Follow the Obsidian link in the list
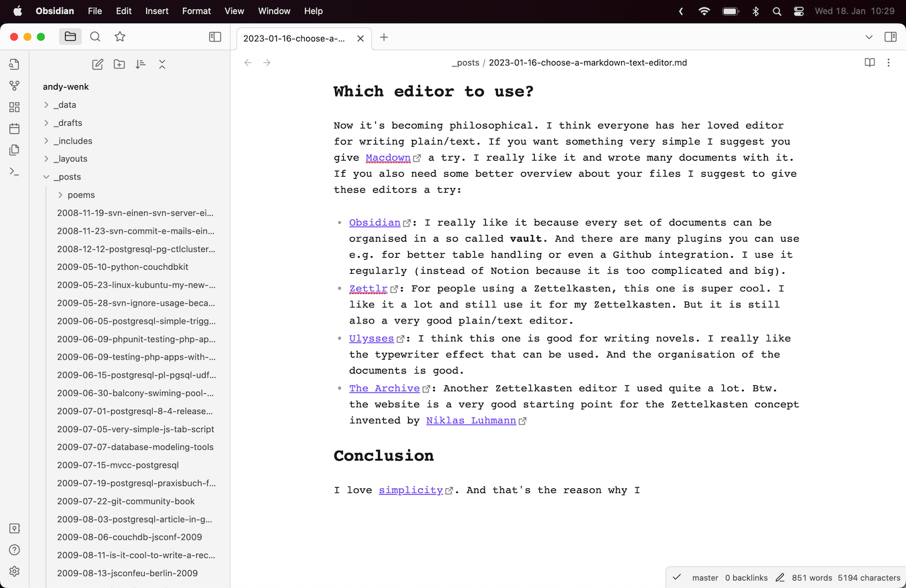This screenshot has width=906, height=588. click(375, 222)
